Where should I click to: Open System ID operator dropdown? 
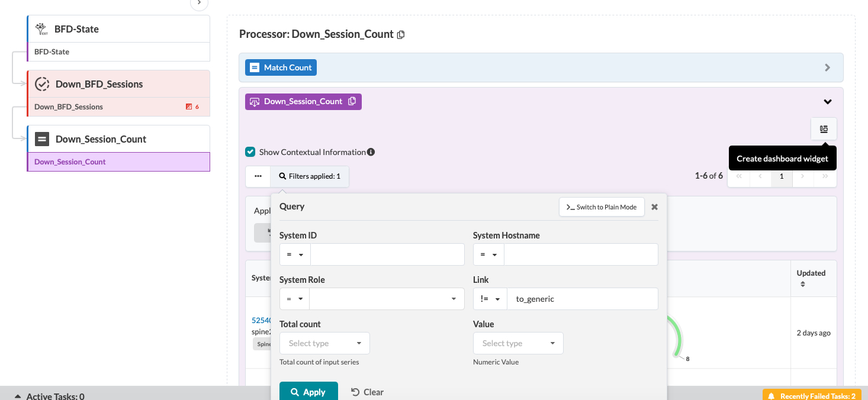pyautogui.click(x=295, y=254)
